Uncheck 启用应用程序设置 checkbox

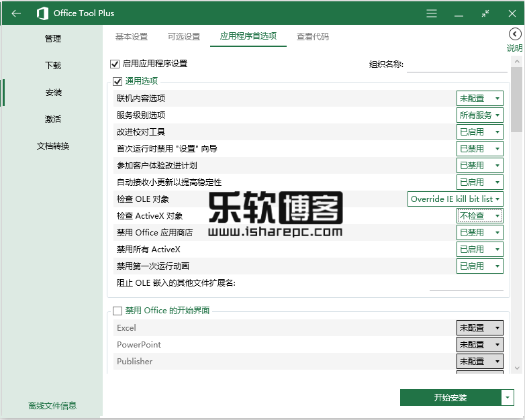coord(115,64)
